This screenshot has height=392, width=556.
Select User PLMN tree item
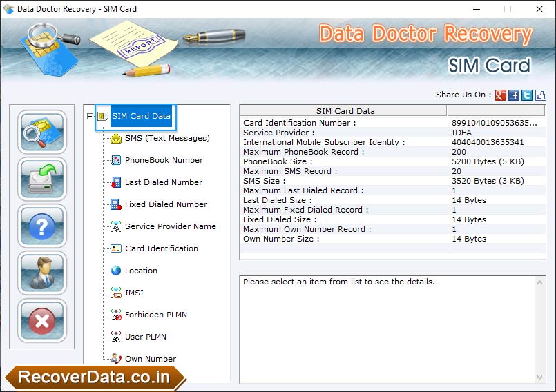145,337
